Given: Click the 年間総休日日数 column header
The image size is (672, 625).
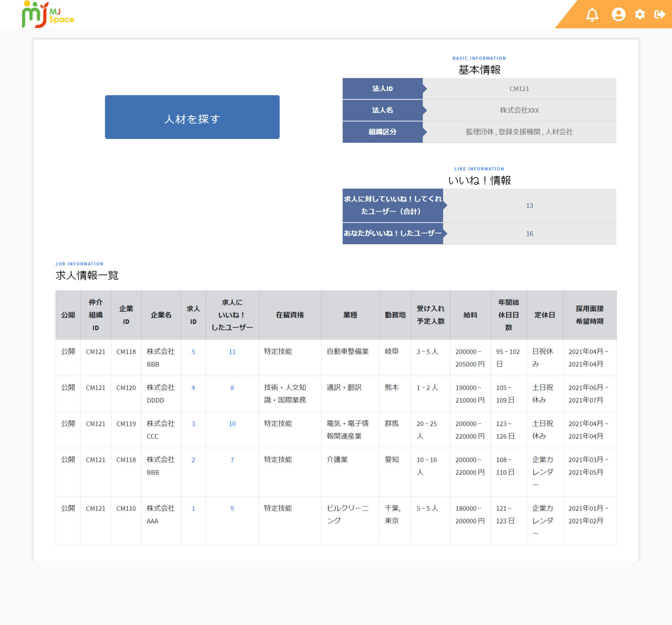Looking at the screenshot, I should pos(509,315).
